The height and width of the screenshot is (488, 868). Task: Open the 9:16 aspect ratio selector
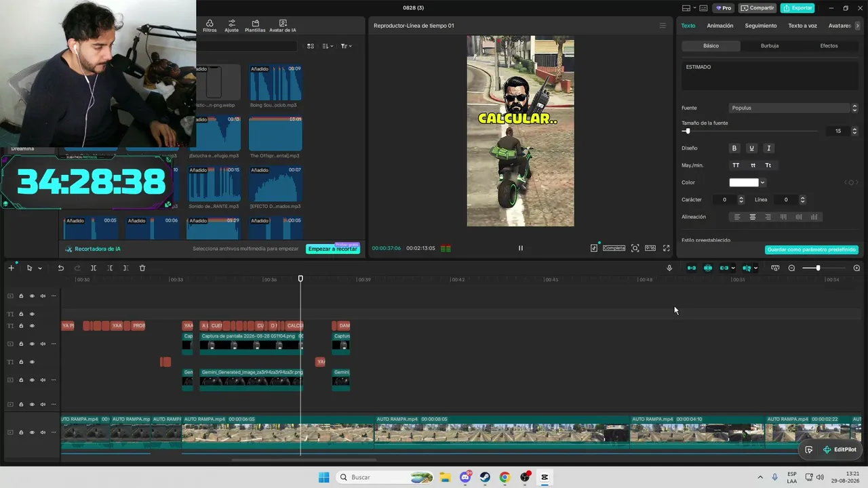point(650,248)
